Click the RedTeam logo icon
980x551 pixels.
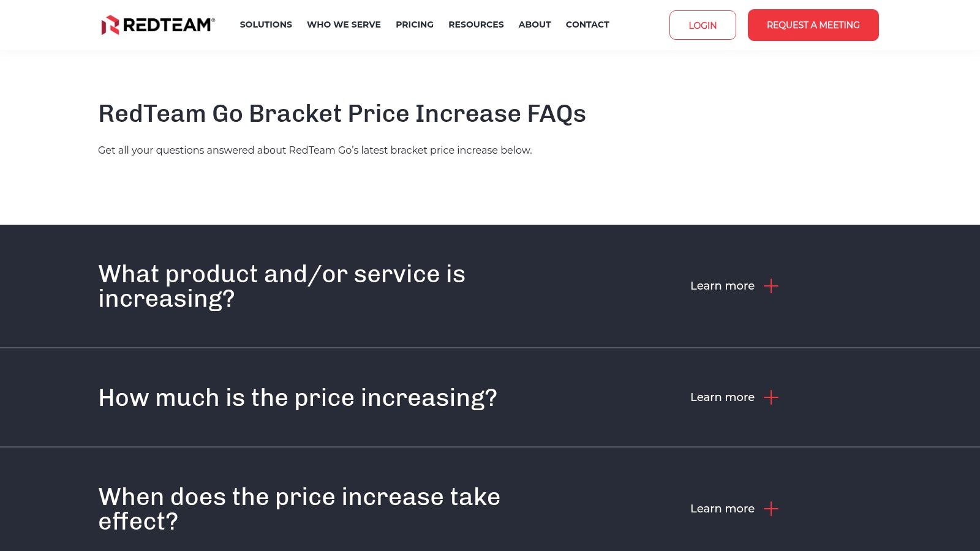click(110, 25)
